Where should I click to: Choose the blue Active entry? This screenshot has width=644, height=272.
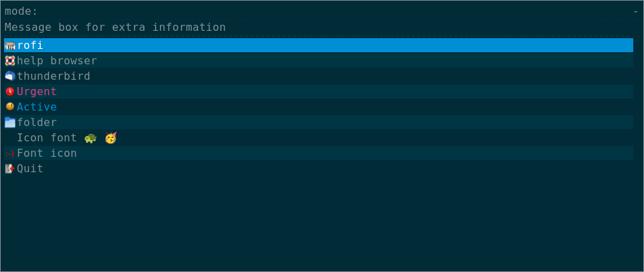[x=37, y=107]
